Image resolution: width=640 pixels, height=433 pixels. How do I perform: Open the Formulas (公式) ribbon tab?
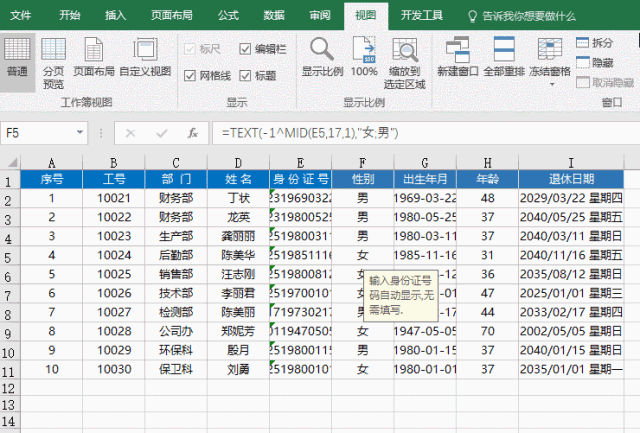click(x=228, y=16)
